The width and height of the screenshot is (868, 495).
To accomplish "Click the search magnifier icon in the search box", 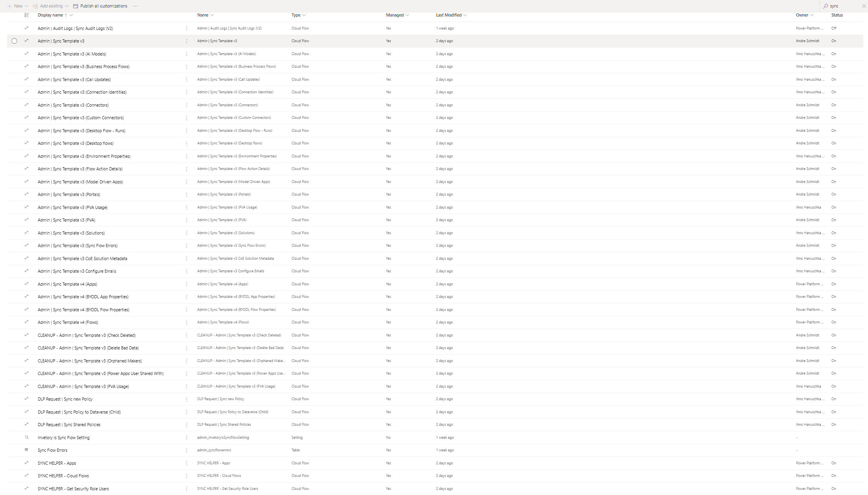I will pos(826,6).
